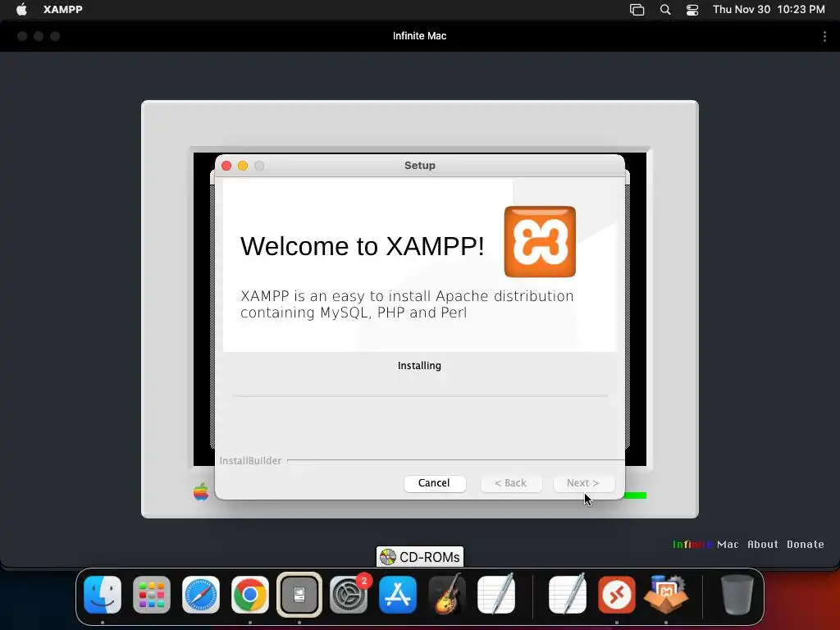Open Finder from the dock
The image size is (840, 630).
click(x=103, y=595)
